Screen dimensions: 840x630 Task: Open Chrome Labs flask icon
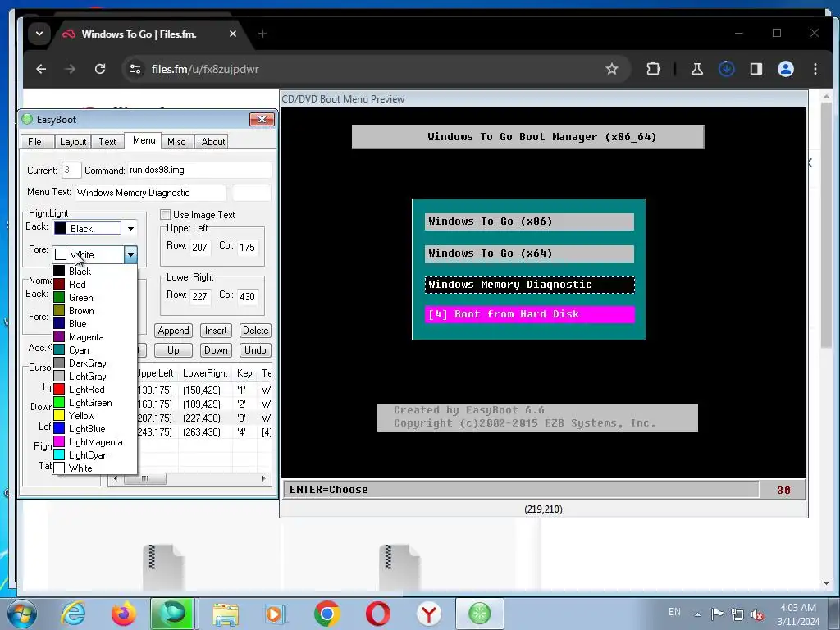(697, 69)
